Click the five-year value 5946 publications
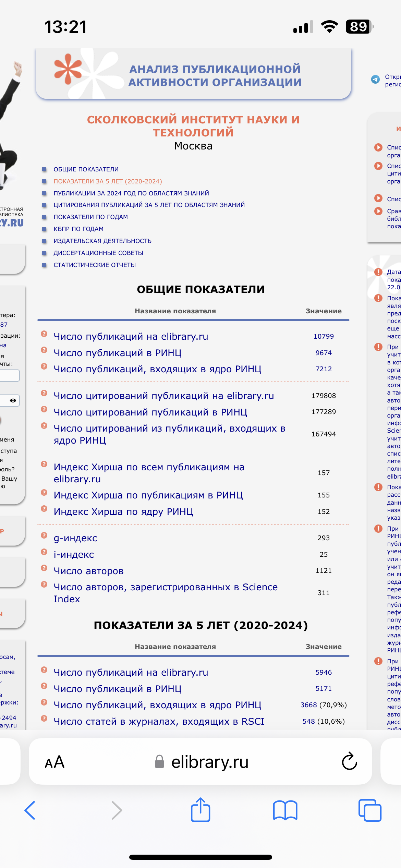This screenshot has width=401, height=868. click(324, 672)
